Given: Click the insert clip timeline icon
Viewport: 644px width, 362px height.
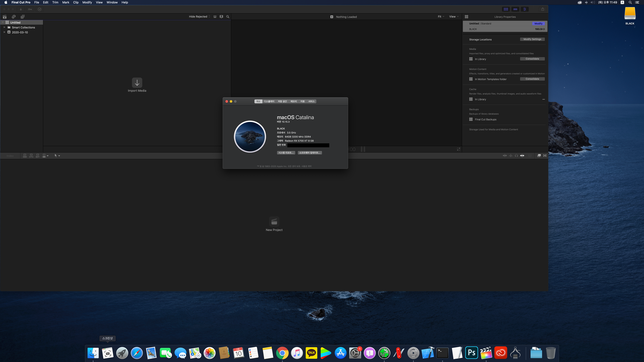Looking at the screenshot, I should pos(31,156).
